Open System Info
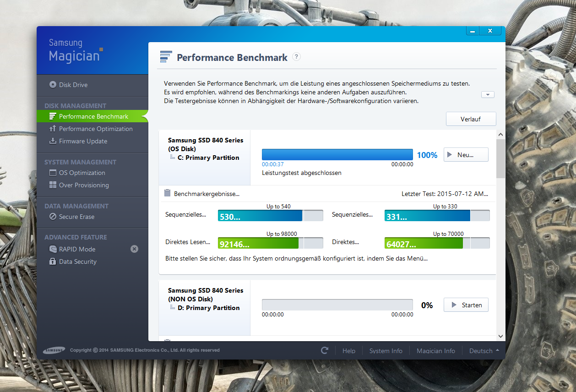Viewport: 576px width, 392px height. coord(386,351)
